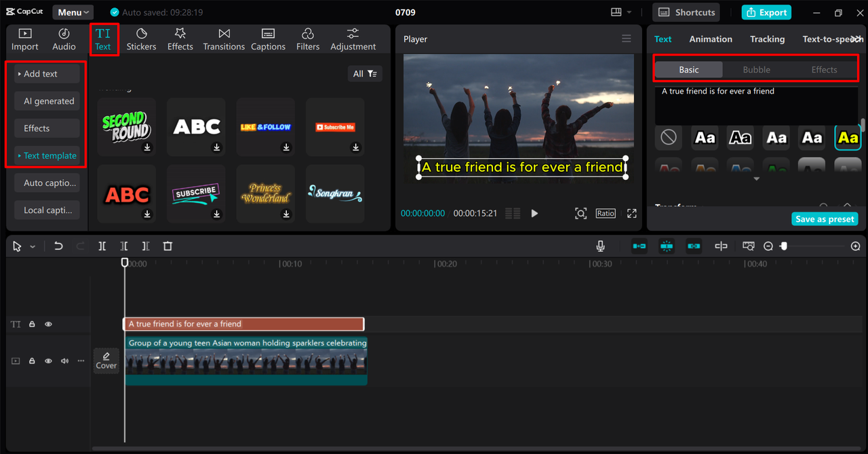Viewport: 868px width, 454px height.
Task: Click Save as preset
Action: (x=825, y=219)
